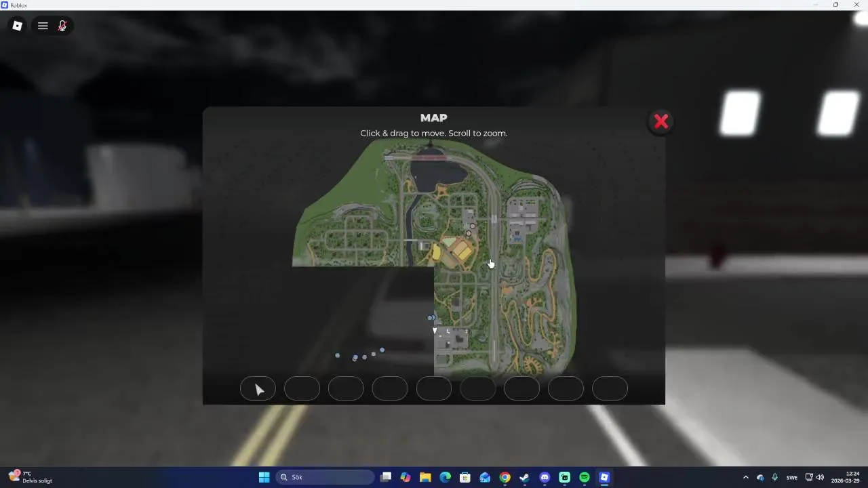Screen dimensions: 868x488
Task: Click the MAP title text
Action: point(434,118)
